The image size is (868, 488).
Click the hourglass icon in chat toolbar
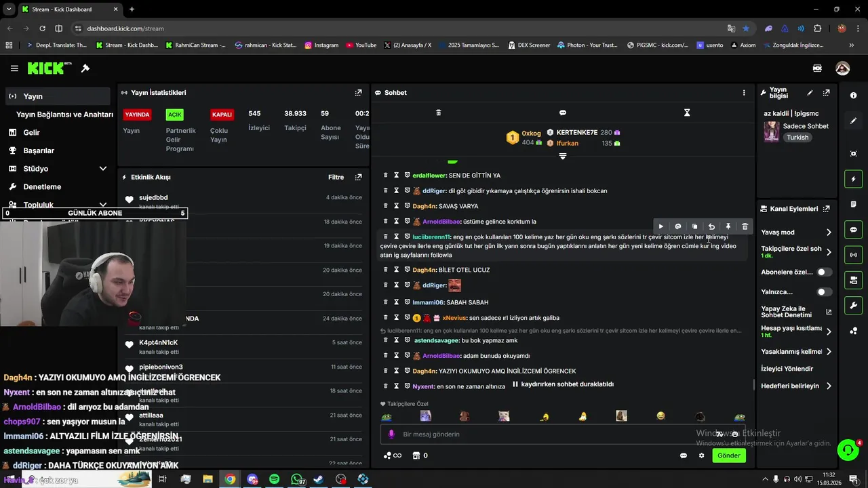[687, 113]
